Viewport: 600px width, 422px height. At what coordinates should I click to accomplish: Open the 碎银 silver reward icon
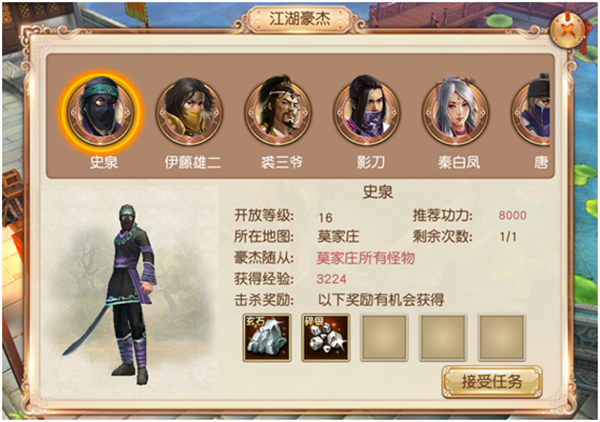(326, 337)
